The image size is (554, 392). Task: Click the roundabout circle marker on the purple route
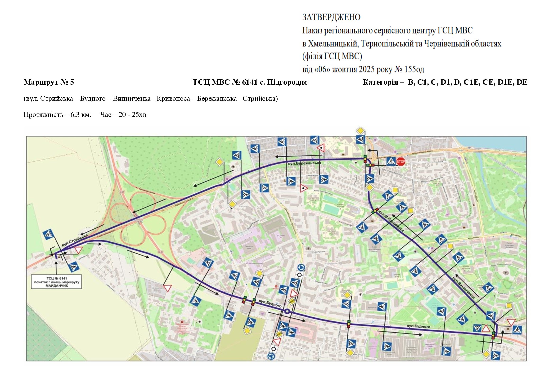pyautogui.click(x=287, y=311)
